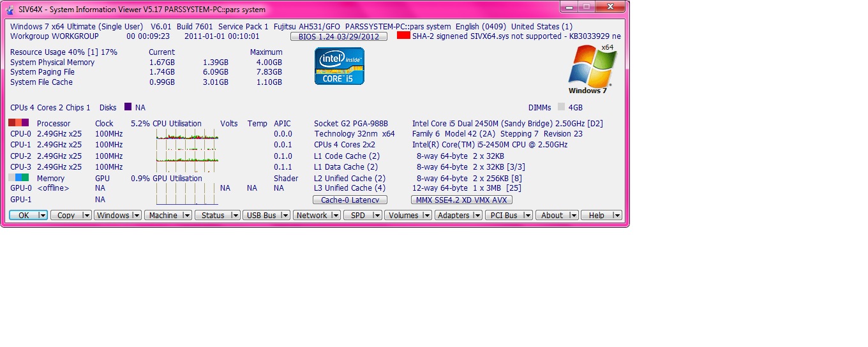The height and width of the screenshot is (347, 868).
Task: Click the gray DIMMs color square
Action: tap(562, 107)
